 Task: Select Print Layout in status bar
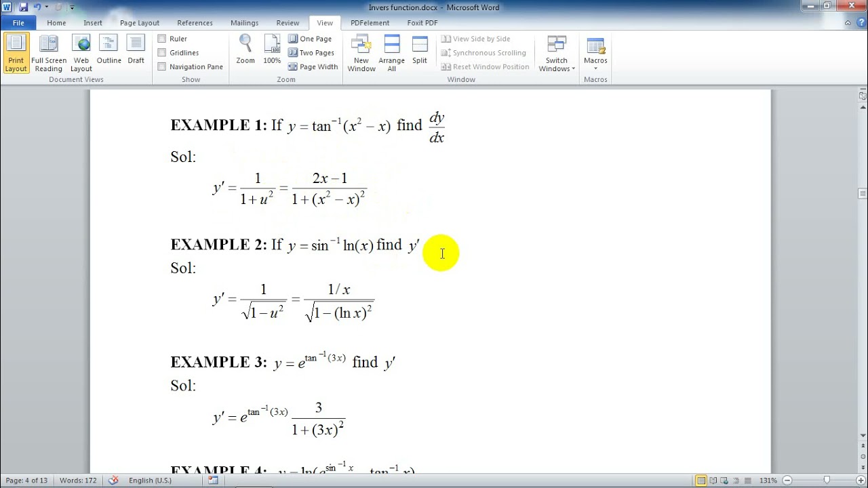click(x=700, y=481)
